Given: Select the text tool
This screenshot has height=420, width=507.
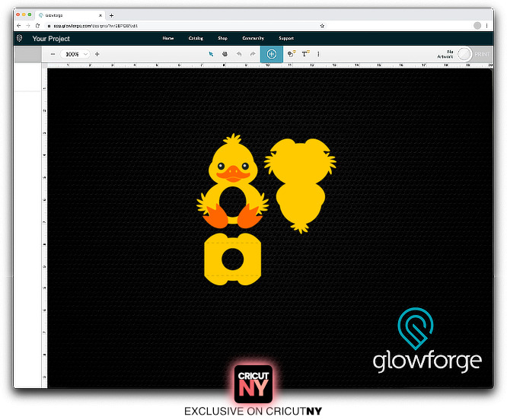Looking at the screenshot, I should [x=305, y=54].
